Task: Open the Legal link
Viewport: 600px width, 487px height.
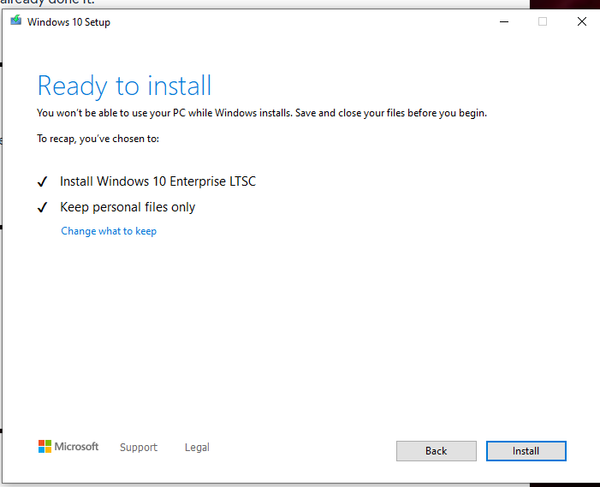Action: (x=197, y=447)
